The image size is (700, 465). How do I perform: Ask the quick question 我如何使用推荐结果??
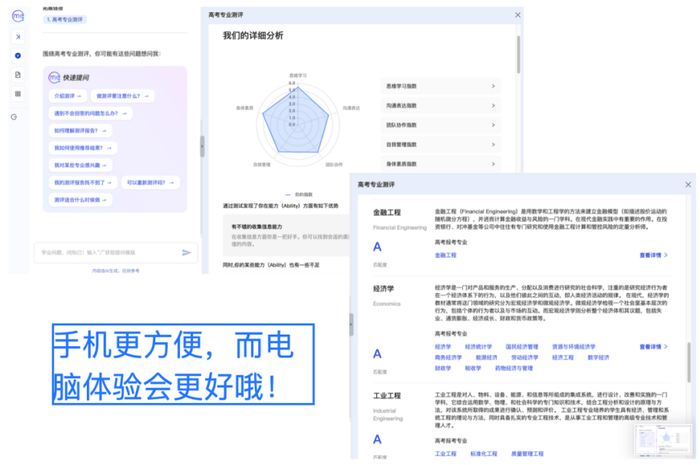[83, 148]
